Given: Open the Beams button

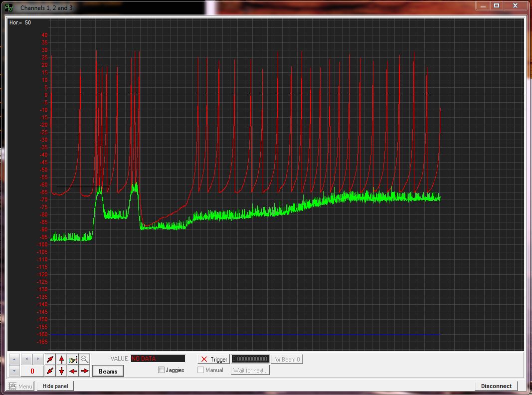Looking at the screenshot, I should point(108,371).
